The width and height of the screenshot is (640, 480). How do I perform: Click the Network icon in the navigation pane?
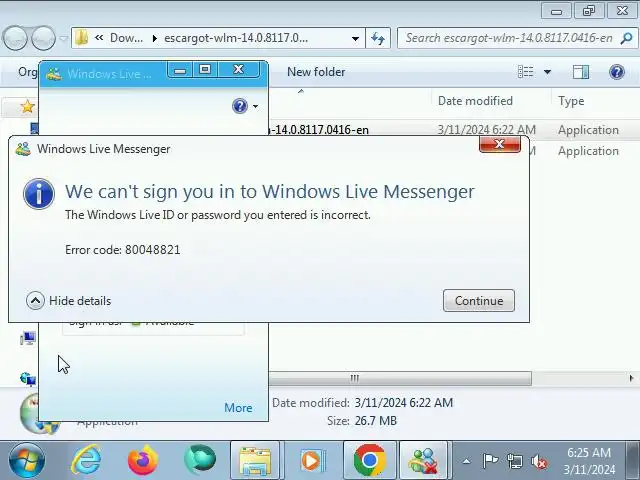tap(28, 379)
